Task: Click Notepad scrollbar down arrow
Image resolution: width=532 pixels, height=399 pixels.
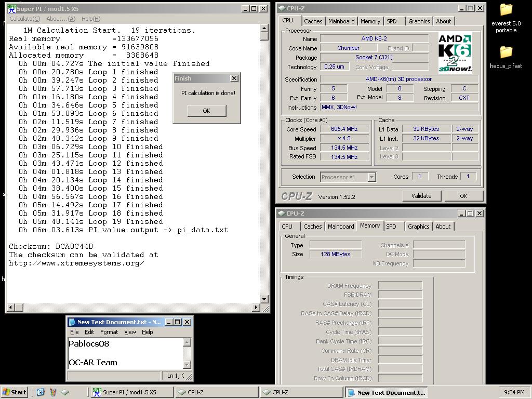Action: pyautogui.click(x=187, y=365)
